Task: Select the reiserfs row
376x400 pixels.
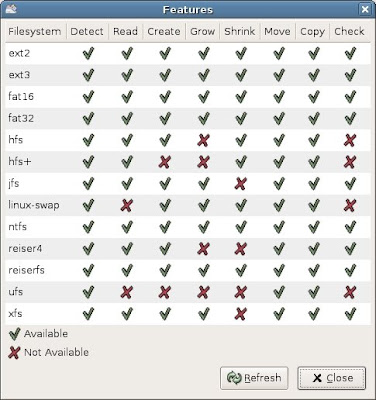Action: coord(188,270)
